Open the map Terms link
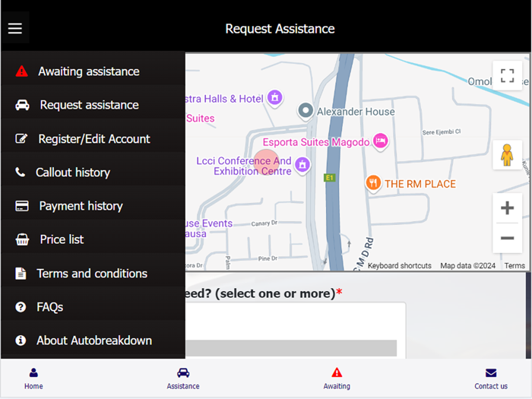This screenshot has width=532, height=399. click(x=515, y=266)
